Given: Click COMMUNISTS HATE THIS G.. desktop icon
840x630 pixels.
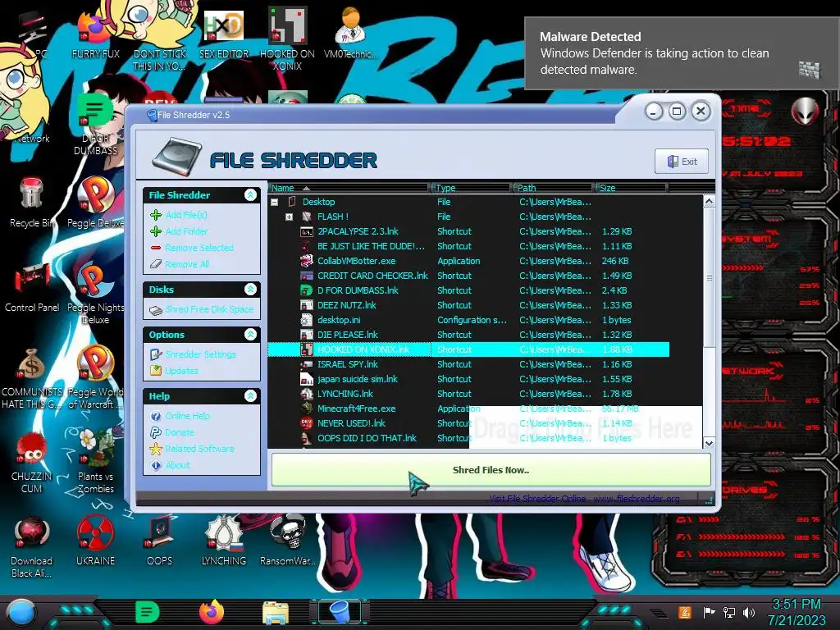Looking at the screenshot, I should point(32,379).
